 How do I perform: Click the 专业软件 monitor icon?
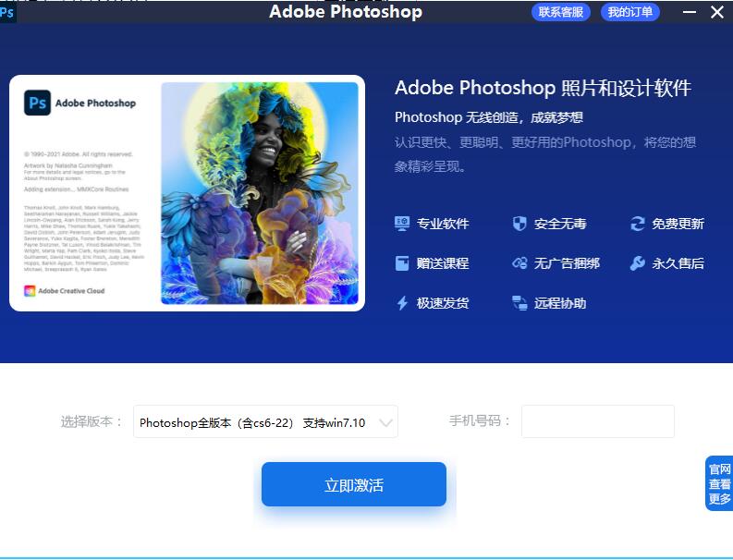coord(402,224)
